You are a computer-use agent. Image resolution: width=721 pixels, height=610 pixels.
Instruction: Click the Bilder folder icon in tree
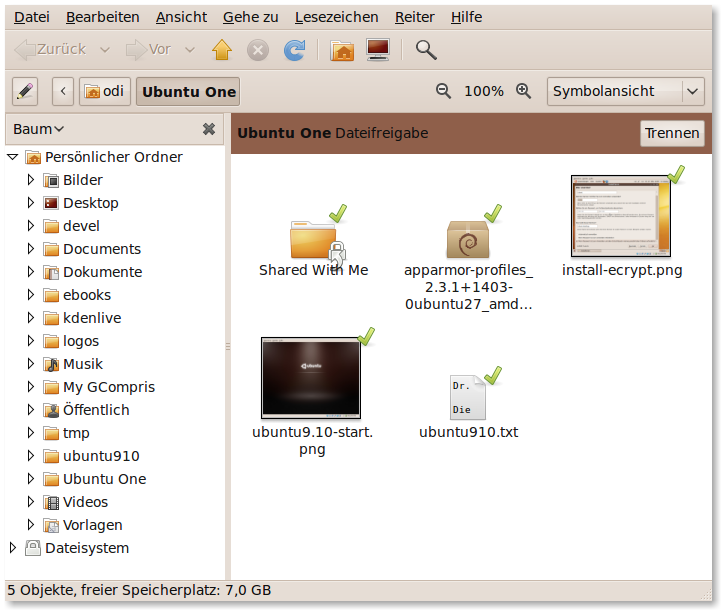[x=51, y=180]
